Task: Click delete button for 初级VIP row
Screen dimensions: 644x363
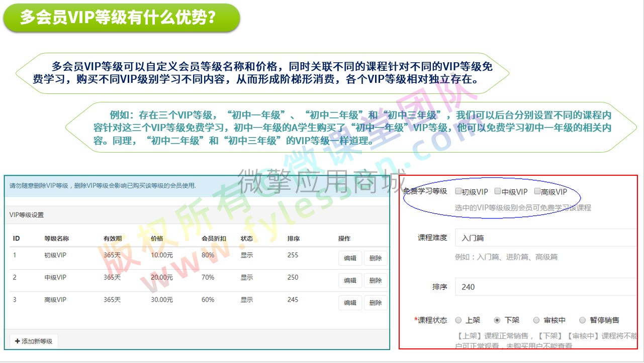Action: coord(376,259)
